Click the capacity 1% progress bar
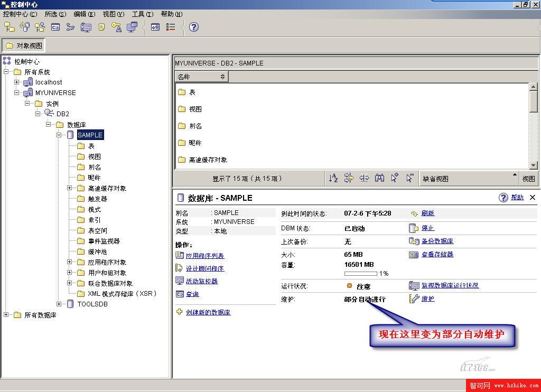541x392 pixels. [360, 274]
